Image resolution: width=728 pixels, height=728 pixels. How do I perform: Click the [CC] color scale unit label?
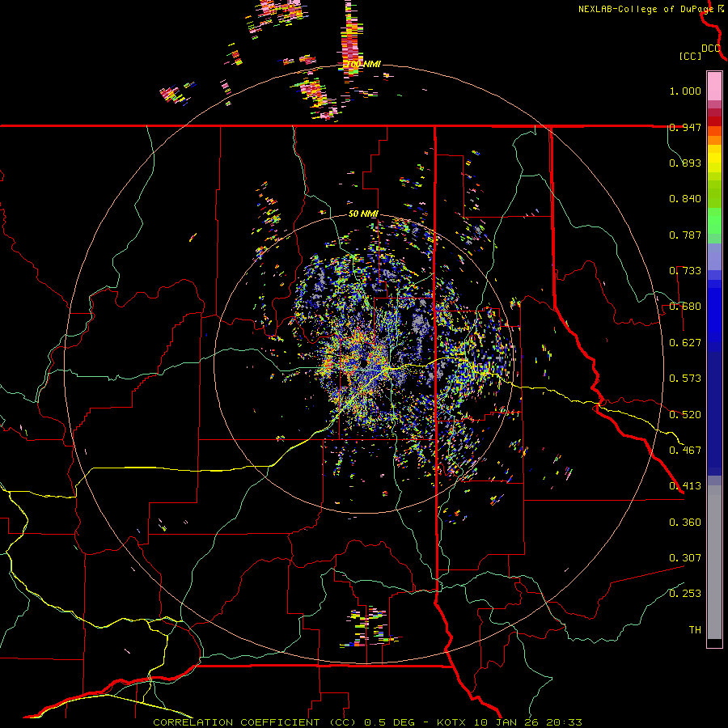[690, 56]
